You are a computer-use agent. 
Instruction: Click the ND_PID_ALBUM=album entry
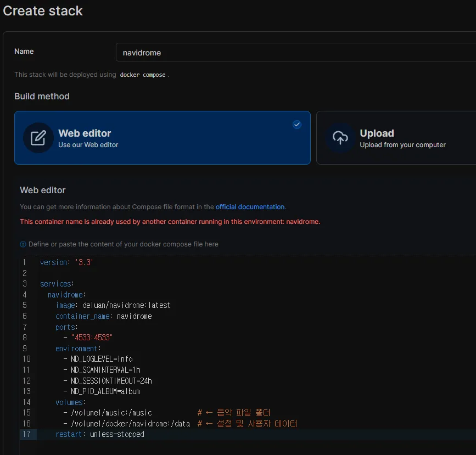click(105, 391)
